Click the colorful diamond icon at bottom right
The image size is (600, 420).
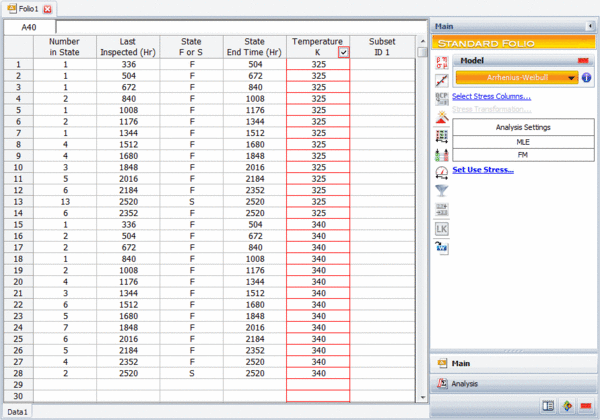[x=567, y=406]
